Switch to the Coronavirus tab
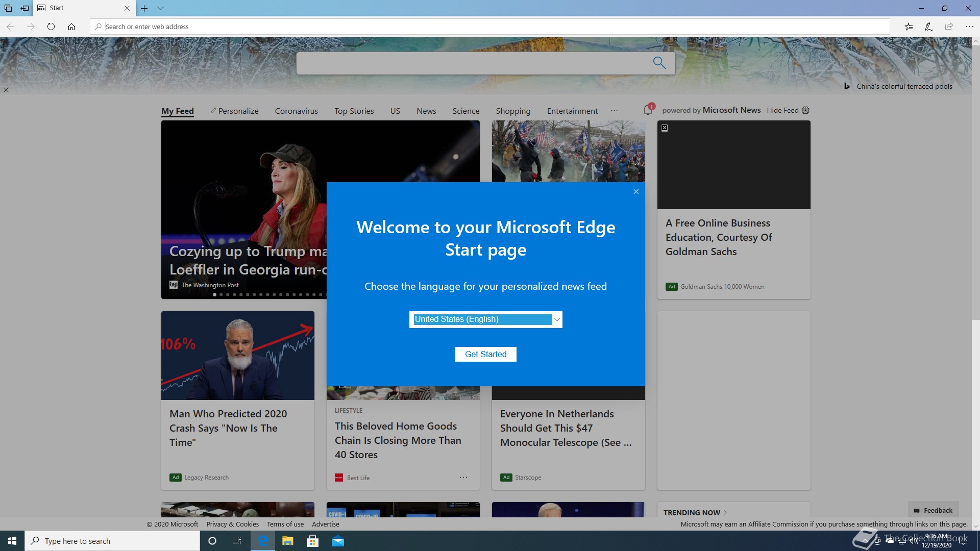The width and height of the screenshot is (980, 551). [x=297, y=111]
